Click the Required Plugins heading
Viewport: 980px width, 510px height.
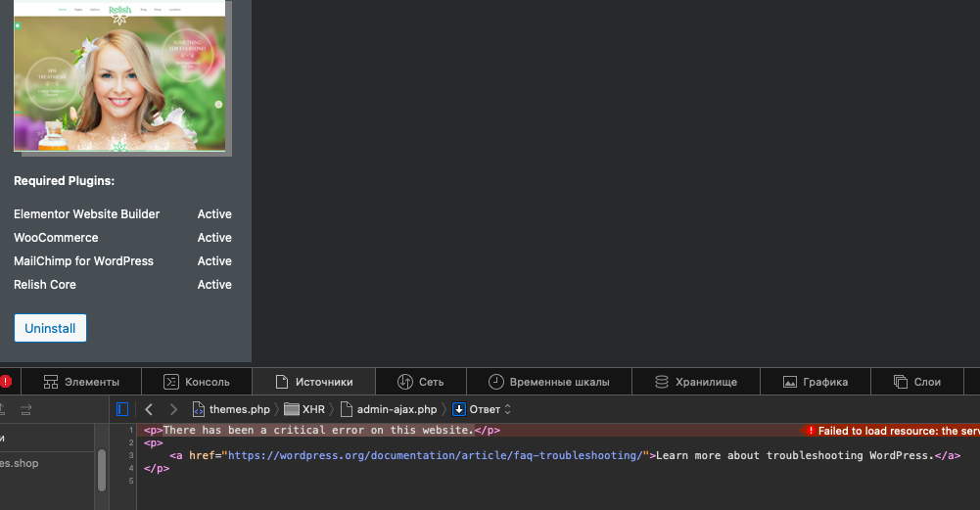click(65, 181)
